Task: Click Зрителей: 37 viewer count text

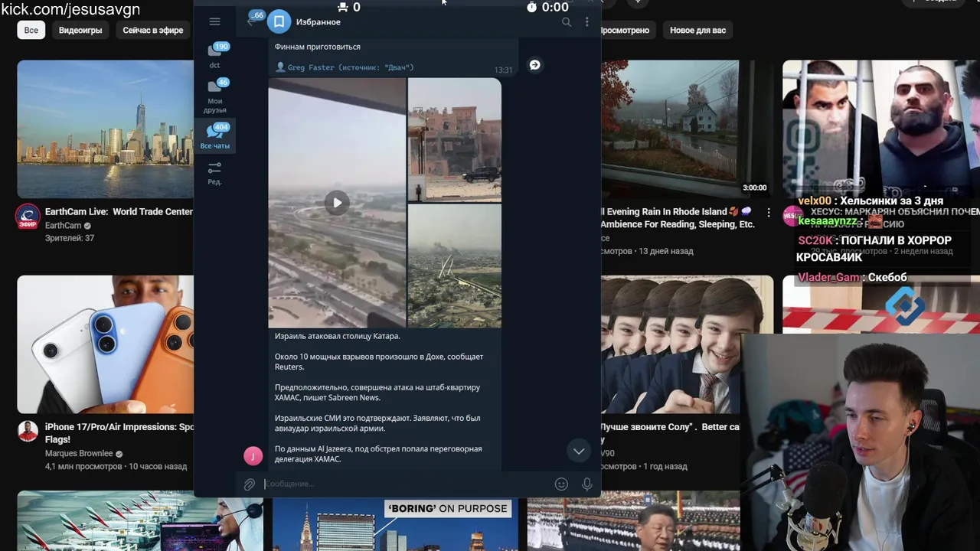Action: pyautogui.click(x=70, y=239)
